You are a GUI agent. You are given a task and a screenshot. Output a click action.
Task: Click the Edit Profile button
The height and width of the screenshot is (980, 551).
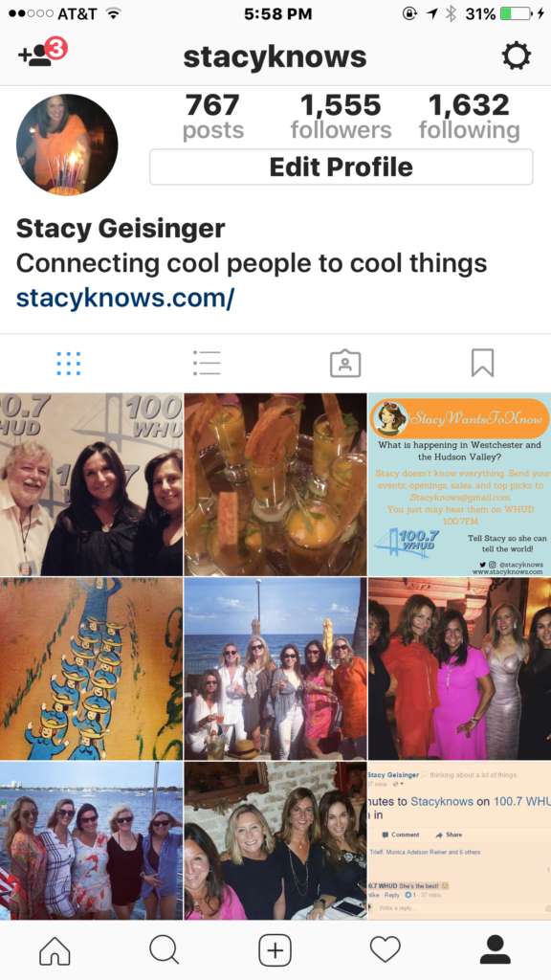click(x=342, y=167)
